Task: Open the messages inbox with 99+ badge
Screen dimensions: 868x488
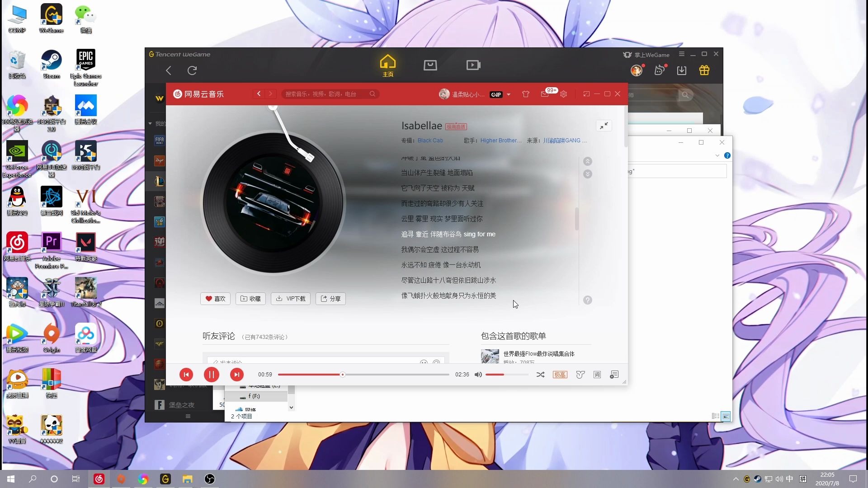Action: 545,94
